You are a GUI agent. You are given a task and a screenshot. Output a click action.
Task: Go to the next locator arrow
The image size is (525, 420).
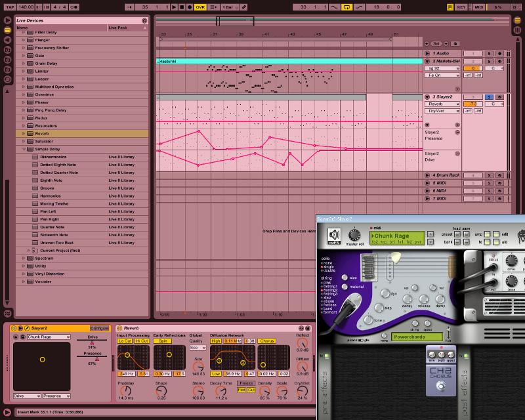[x=446, y=44]
